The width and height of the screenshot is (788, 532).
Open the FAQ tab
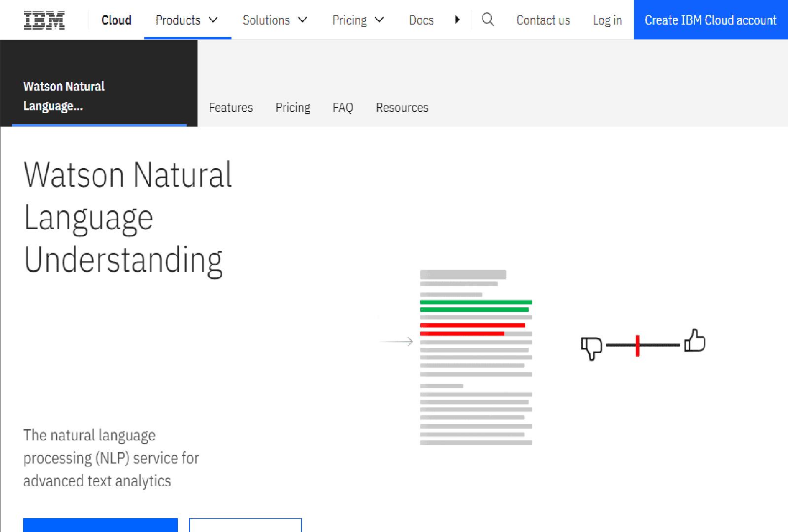click(343, 107)
